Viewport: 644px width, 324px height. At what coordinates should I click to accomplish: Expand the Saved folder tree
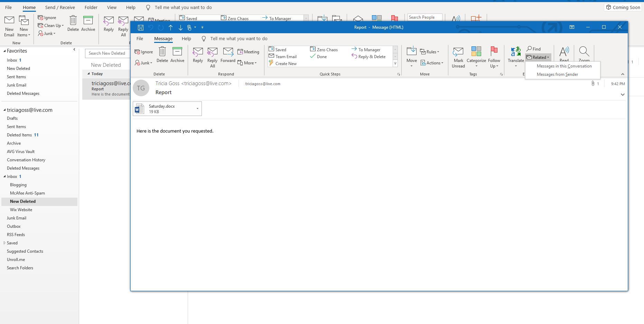4,243
